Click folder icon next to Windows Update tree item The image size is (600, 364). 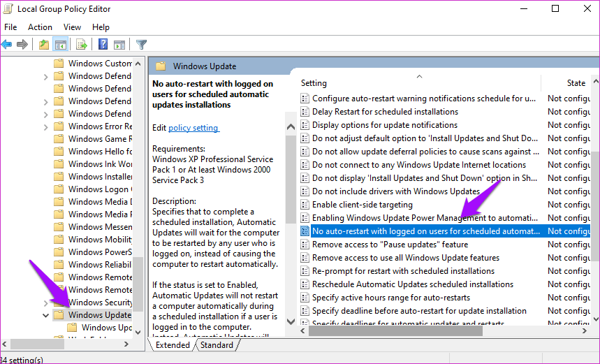point(59,315)
